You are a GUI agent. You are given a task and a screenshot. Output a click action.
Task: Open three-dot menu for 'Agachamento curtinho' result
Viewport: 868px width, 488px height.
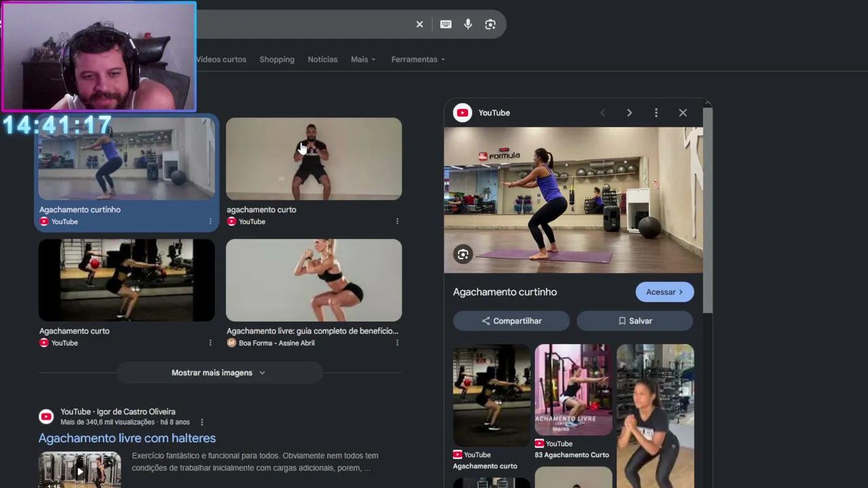(x=210, y=222)
